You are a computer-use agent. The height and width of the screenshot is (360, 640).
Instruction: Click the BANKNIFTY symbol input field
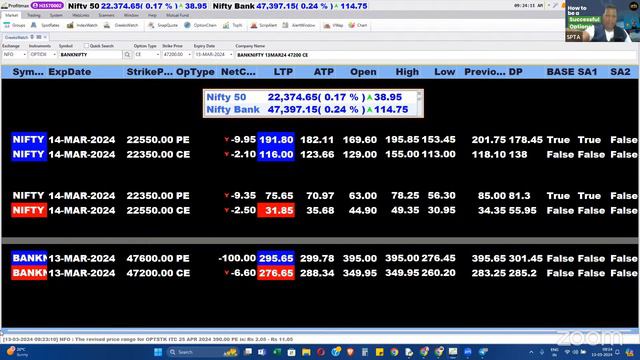pyautogui.click(x=91, y=54)
